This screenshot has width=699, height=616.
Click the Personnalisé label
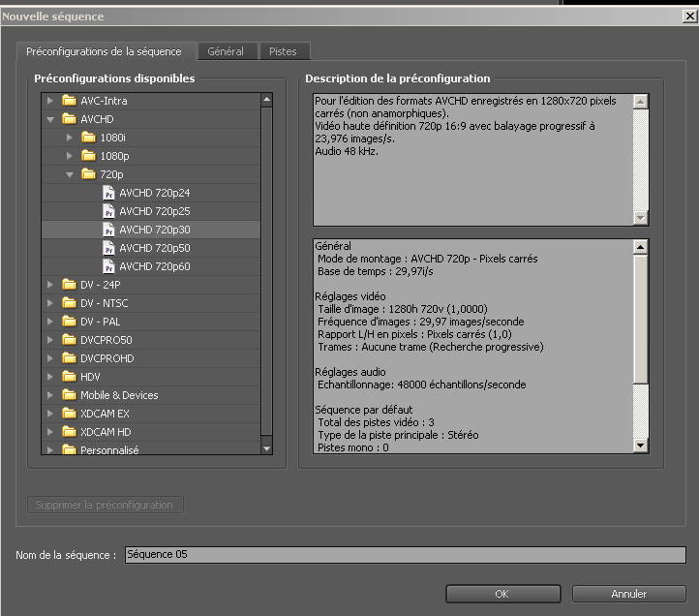click(x=109, y=449)
